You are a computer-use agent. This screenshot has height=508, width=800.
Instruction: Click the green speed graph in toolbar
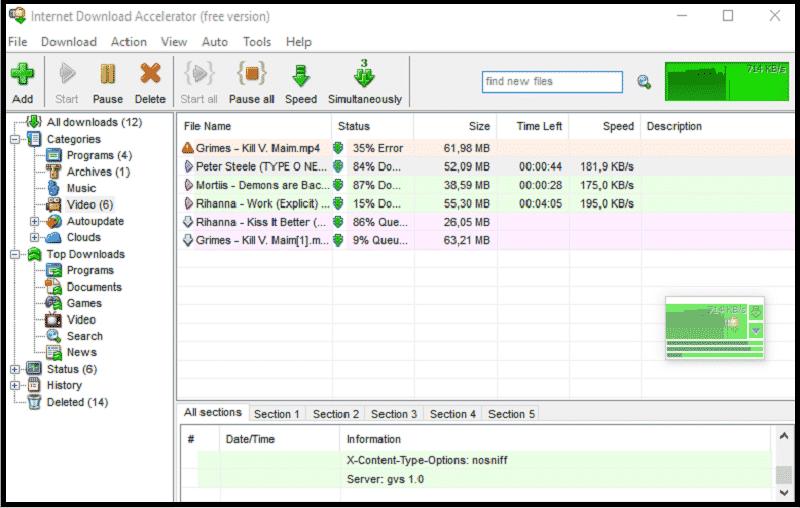pyautogui.click(x=727, y=82)
